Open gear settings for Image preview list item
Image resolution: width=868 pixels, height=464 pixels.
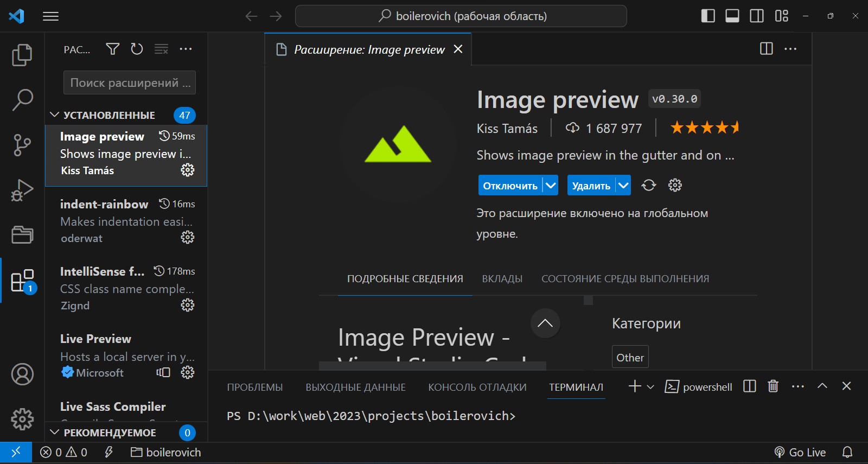[x=188, y=170]
